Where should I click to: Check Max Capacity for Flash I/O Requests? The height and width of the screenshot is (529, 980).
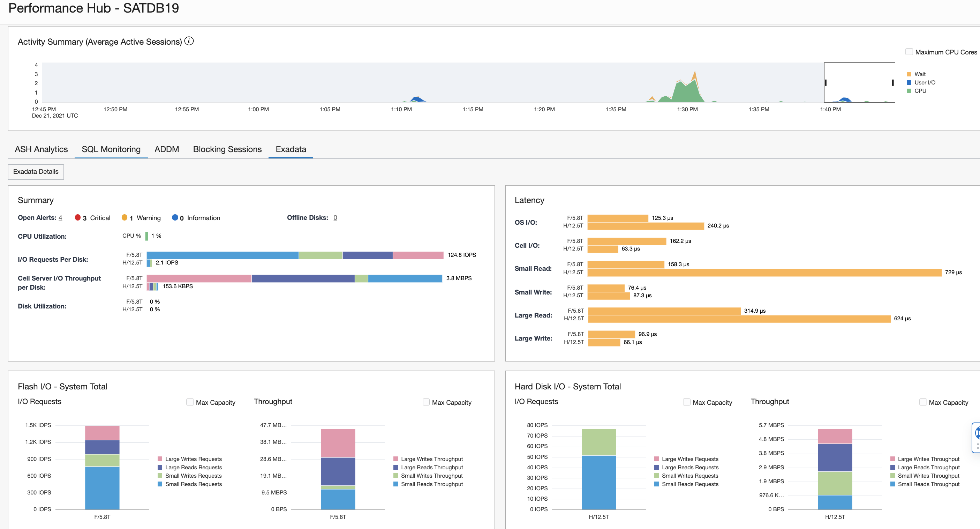click(190, 402)
